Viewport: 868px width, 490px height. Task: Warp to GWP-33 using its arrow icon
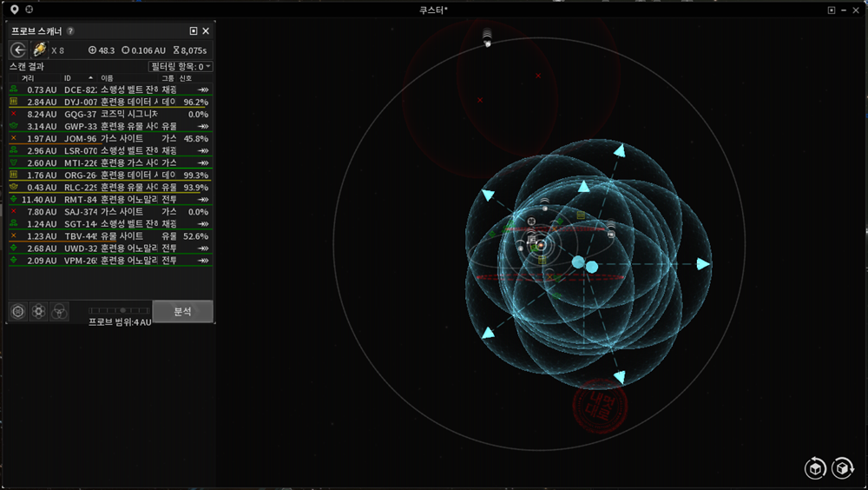pos(203,126)
